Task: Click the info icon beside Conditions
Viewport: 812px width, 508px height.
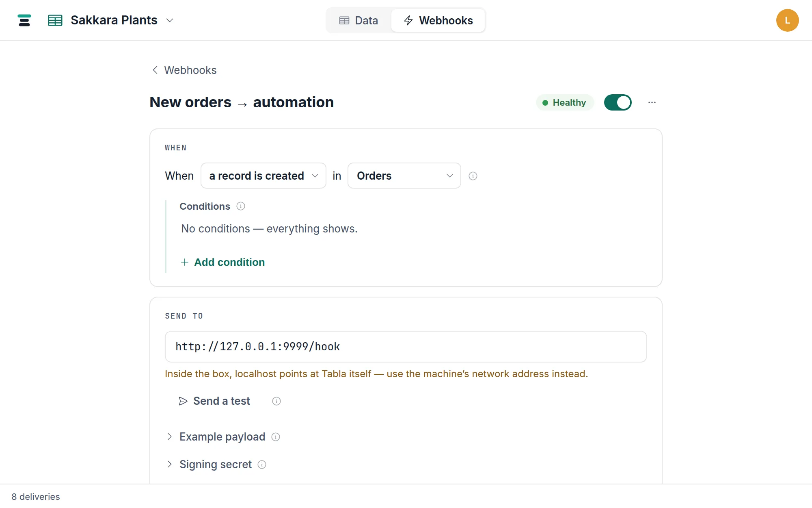Action: pyautogui.click(x=241, y=206)
